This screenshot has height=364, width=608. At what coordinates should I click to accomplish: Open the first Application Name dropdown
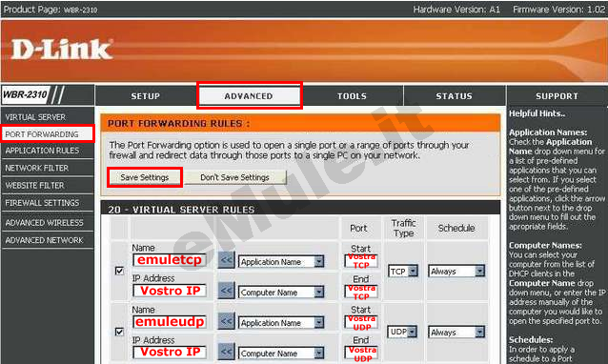281,262
